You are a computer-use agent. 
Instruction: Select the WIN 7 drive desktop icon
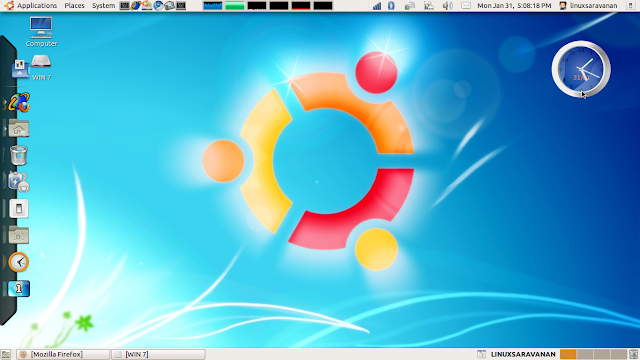coord(41,68)
